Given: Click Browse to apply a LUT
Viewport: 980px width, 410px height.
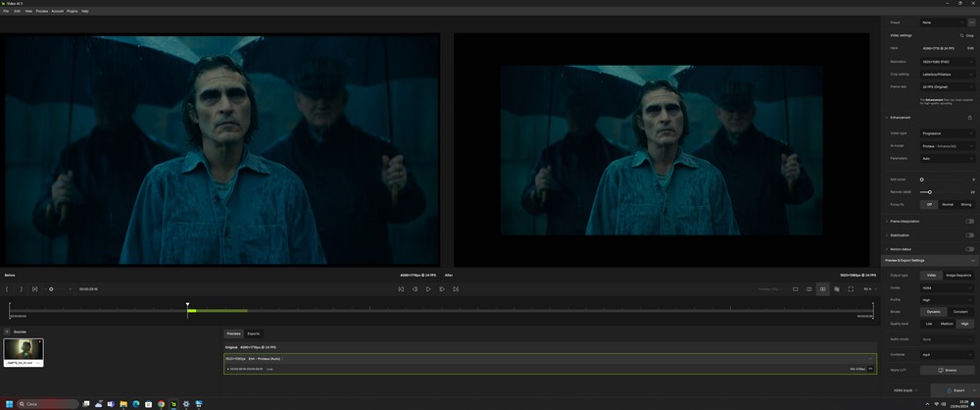Looking at the screenshot, I should point(947,370).
